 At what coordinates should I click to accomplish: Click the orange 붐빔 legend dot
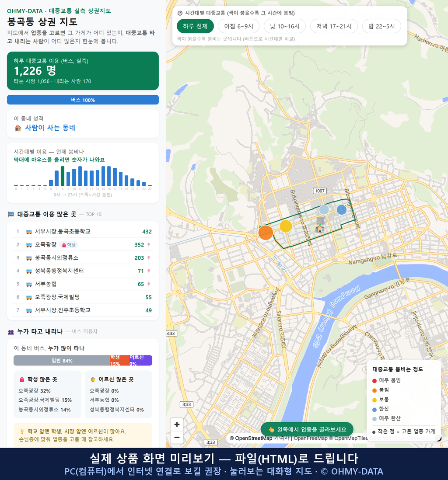374,390
